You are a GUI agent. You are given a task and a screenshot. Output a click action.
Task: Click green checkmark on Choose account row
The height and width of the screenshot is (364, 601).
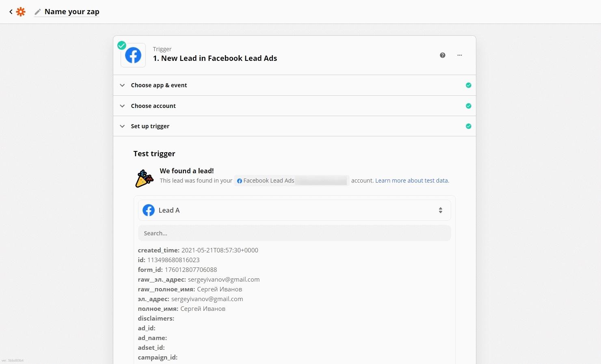[x=469, y=106]
